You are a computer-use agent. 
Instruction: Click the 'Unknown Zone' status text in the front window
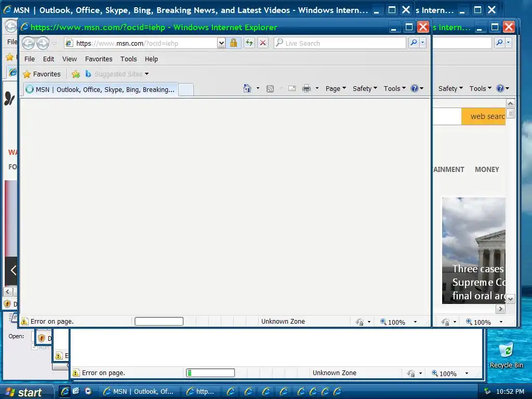pyautogui.click(x=283, y=321)
